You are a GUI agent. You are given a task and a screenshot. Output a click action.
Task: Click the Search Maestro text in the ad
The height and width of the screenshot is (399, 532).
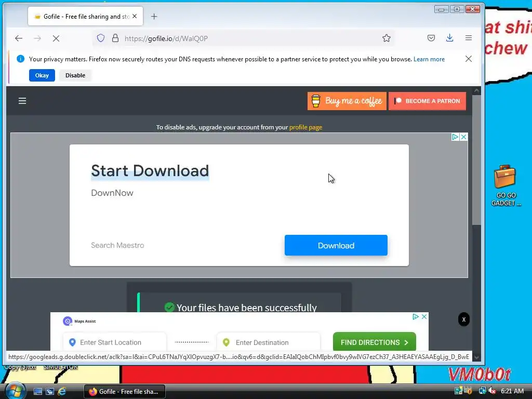tap(117, 245)
